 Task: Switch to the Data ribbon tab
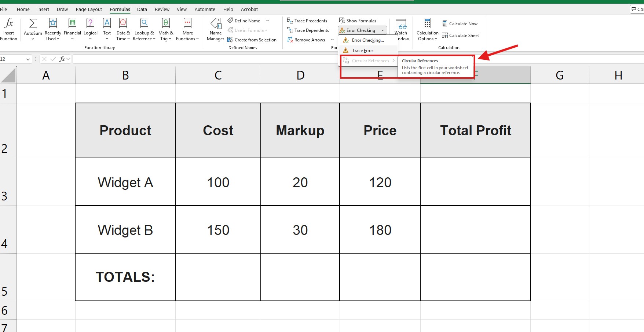142,9
